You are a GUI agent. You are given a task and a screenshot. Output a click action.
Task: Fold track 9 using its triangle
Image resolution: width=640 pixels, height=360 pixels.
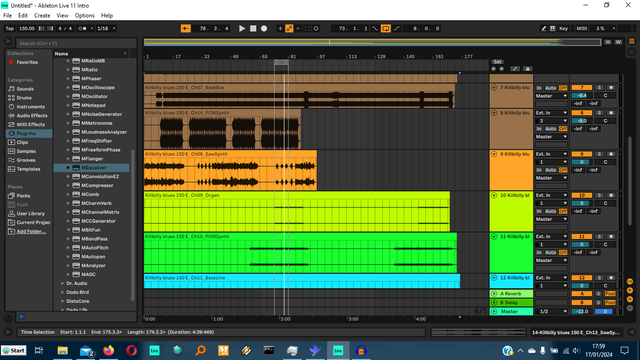(494, 154)
